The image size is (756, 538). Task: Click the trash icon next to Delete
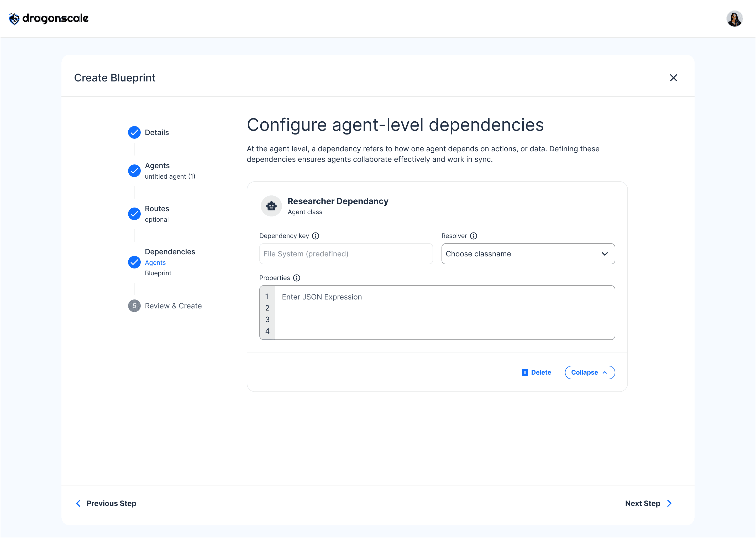525,373
